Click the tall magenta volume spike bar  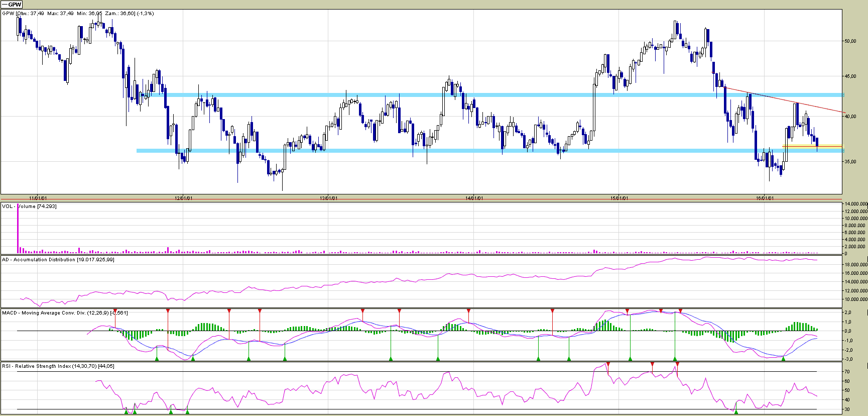pos(18,226)
